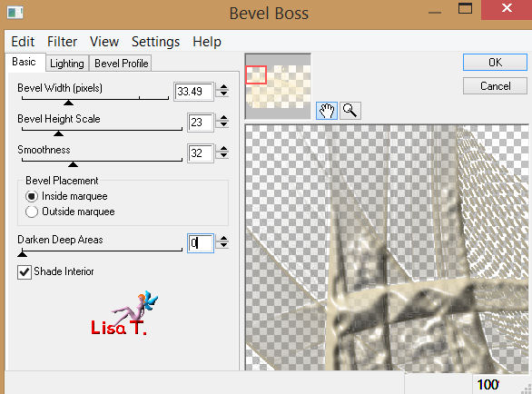Decrease Smoothness with down arrow
The width and height of the screenshot is (532, 394).
click(223, 156)
